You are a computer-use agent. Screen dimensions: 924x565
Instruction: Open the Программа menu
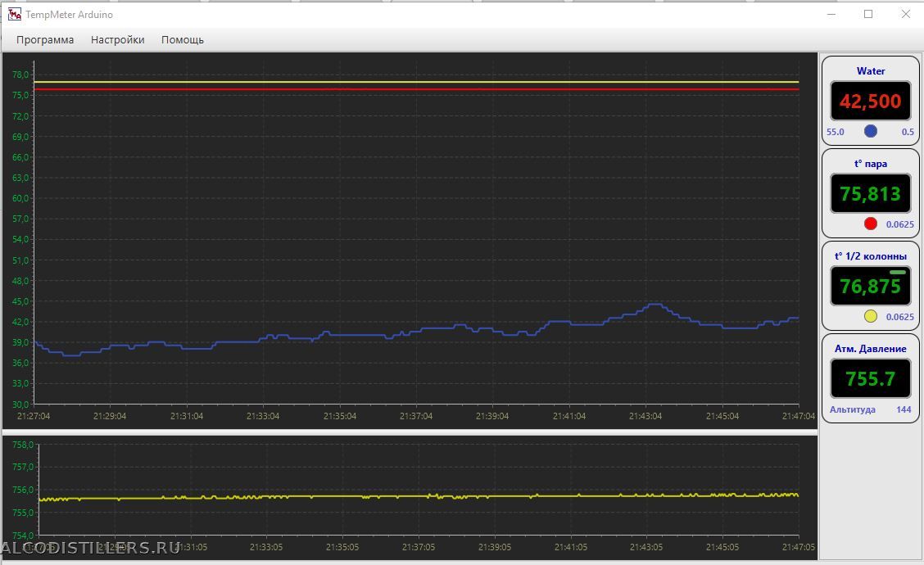tap(45, 39)
